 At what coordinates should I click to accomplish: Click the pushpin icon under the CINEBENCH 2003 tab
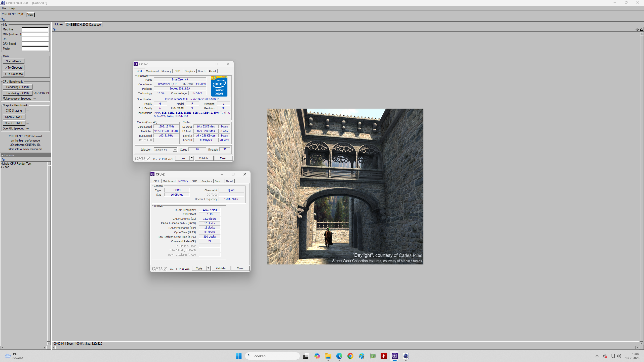click(3, 19)
